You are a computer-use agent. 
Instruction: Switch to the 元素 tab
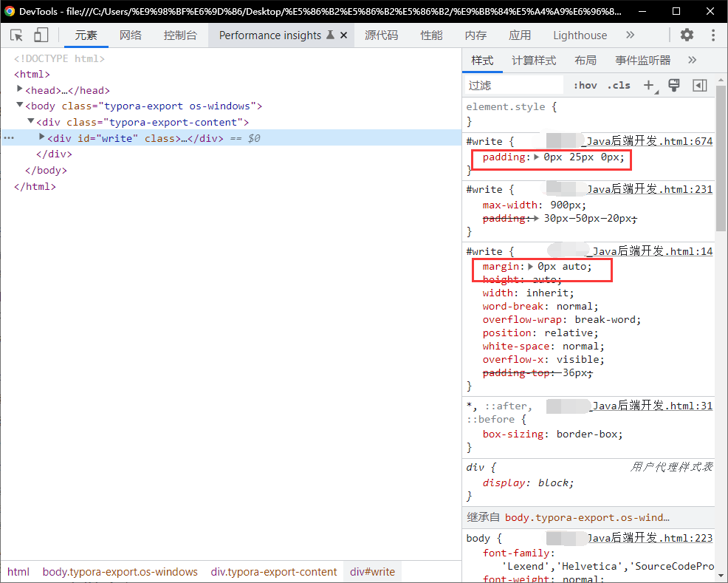[86, 35]
